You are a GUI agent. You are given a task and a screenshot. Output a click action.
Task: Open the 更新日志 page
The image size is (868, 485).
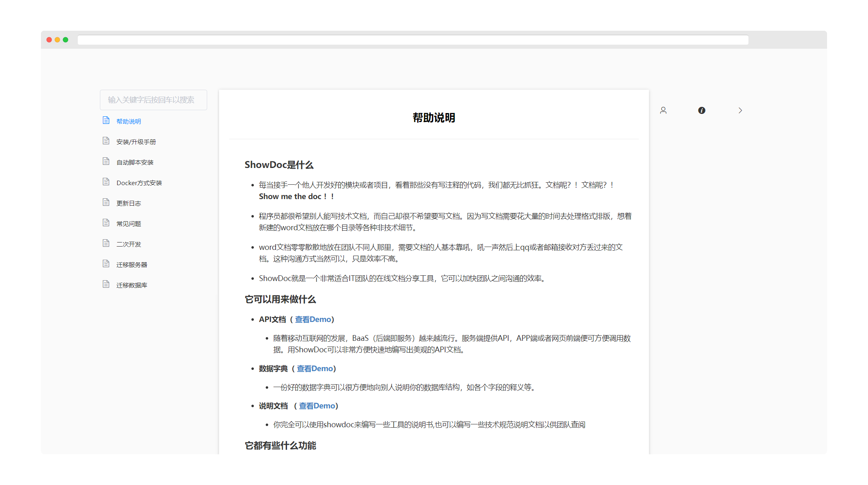tap(129, 203)
